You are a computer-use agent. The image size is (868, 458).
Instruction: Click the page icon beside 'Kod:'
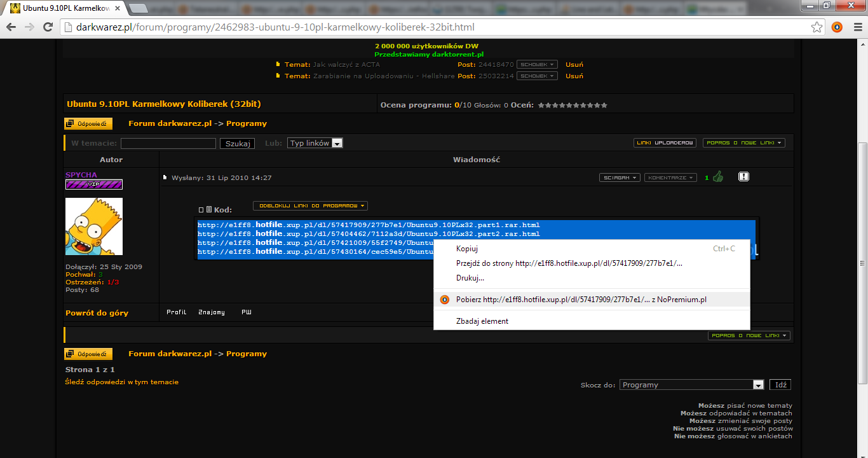click(209, 209)
